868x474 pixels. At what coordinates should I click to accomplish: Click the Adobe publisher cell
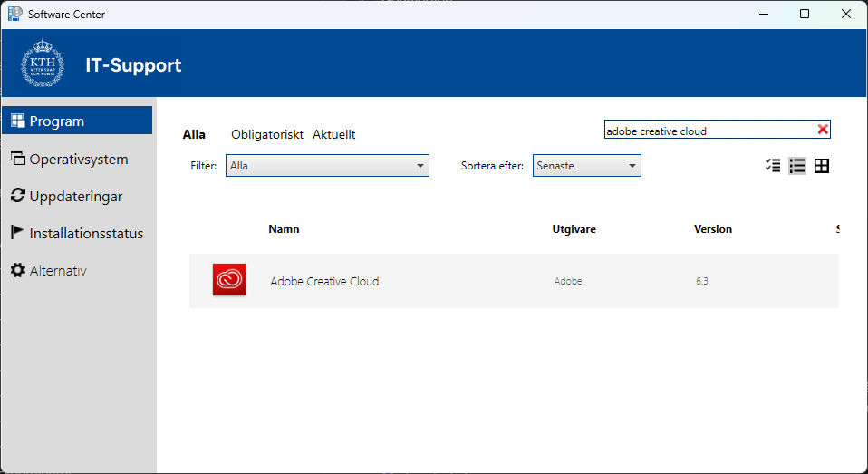[x=568, y=281]
